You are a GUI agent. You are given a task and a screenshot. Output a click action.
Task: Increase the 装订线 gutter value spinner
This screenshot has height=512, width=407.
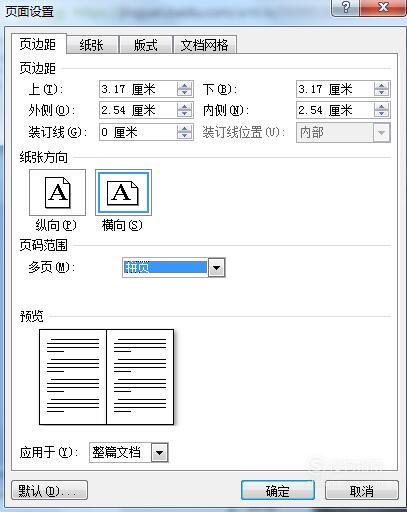[184, 129]
